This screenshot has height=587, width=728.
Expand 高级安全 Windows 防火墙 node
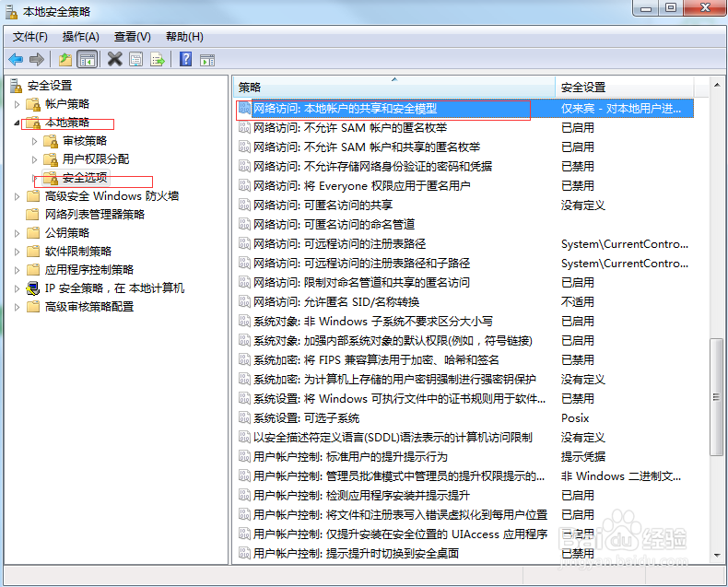pos(18,196)
